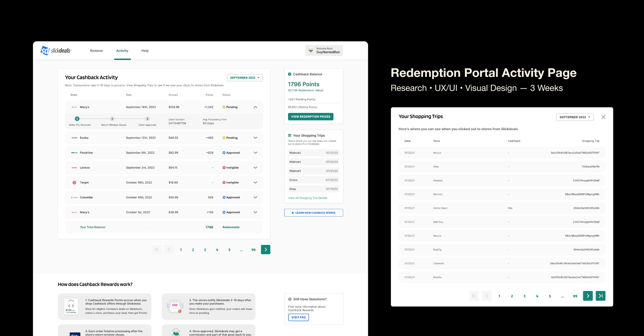The width and height of the screenshot is (644, 336).
Task: Switch to the Redeem tab
Action: 97,50
